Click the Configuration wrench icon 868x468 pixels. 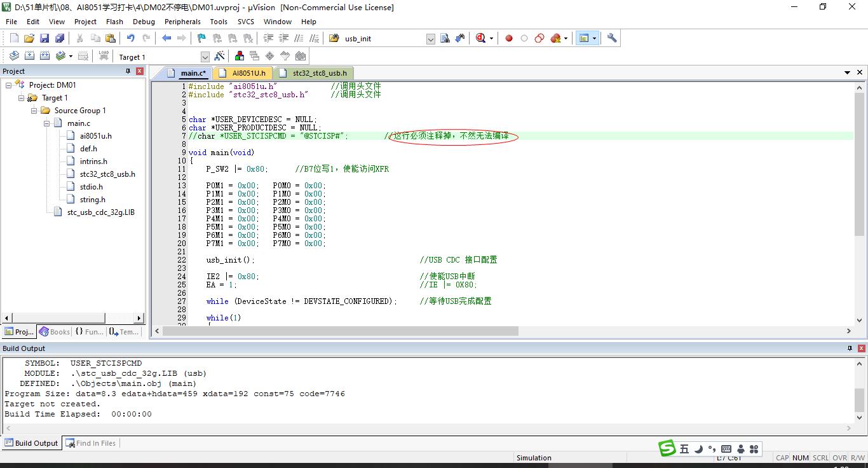tap(612, 38)
